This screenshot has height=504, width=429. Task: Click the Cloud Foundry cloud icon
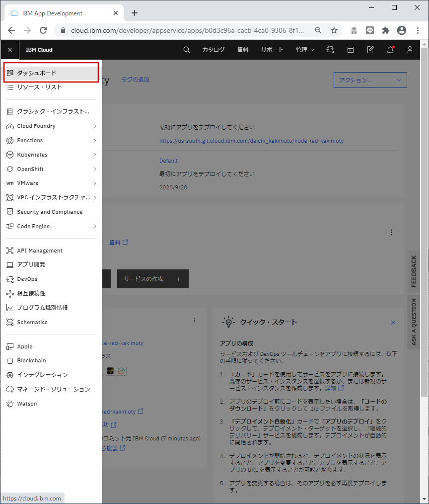point(10,126)
